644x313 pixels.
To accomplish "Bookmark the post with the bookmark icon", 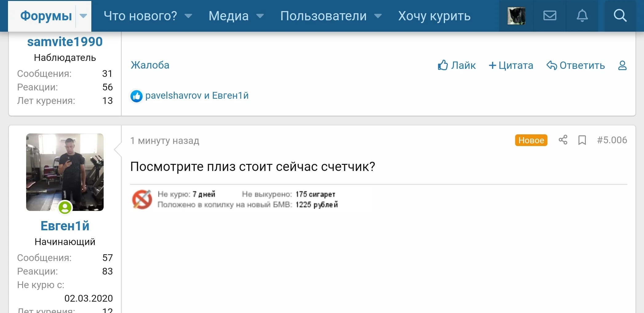I will coord(582,140).
